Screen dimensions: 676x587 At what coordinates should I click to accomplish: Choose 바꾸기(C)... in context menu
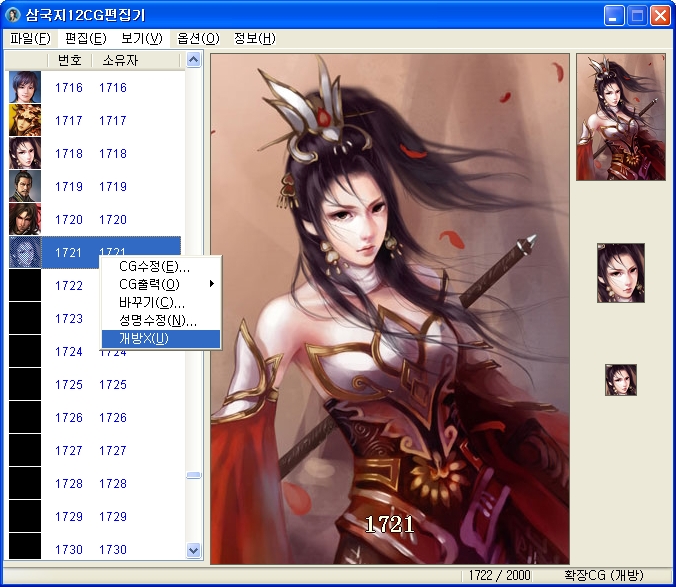coord(161,303)
